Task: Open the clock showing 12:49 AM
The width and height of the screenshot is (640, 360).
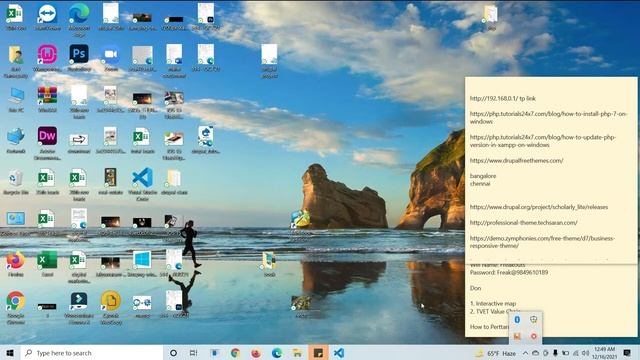Action: click(x=604, y=353)
